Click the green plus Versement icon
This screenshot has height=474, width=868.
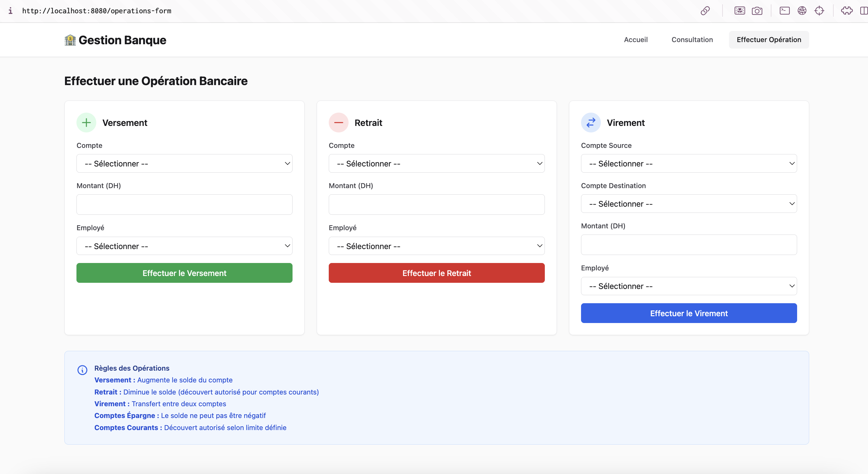pos(86,123)
